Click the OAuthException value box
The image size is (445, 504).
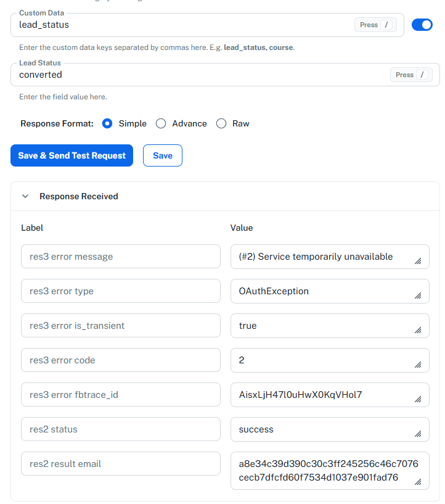330,291
